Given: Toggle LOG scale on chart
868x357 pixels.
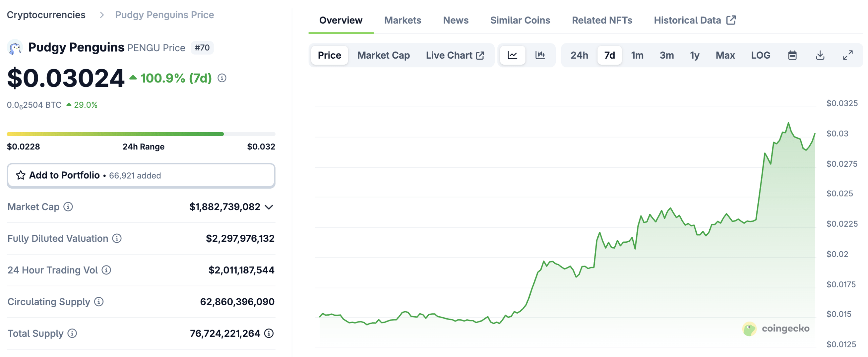Looking at the screenshot, I should coord(760,55).
